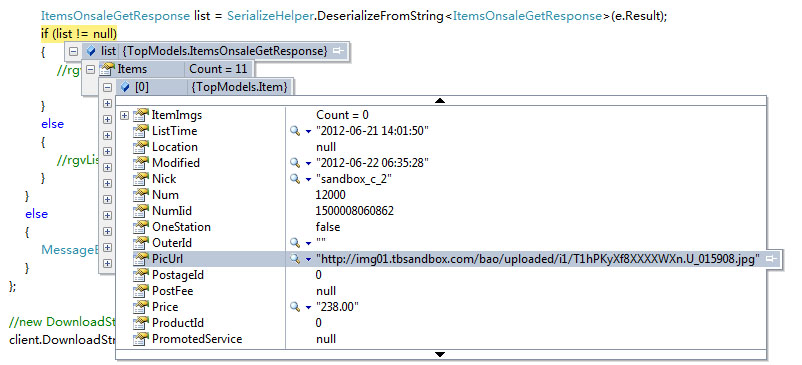
Task: Click the PromotedService property icon
Action: [140, 339]
